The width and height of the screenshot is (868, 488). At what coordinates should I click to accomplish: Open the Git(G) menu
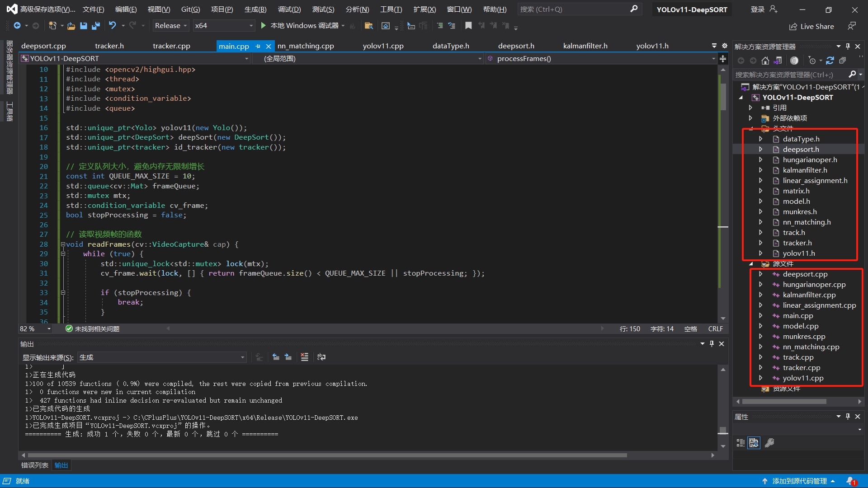190,9
